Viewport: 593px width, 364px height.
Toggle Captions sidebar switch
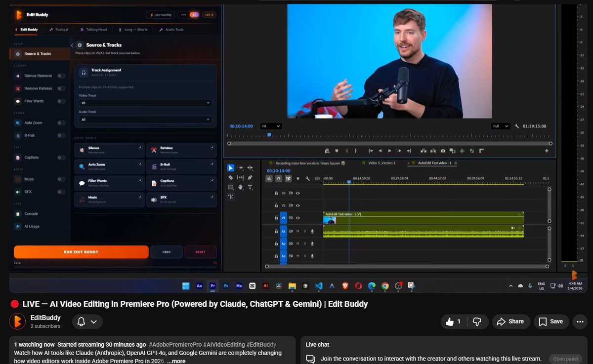61,158
